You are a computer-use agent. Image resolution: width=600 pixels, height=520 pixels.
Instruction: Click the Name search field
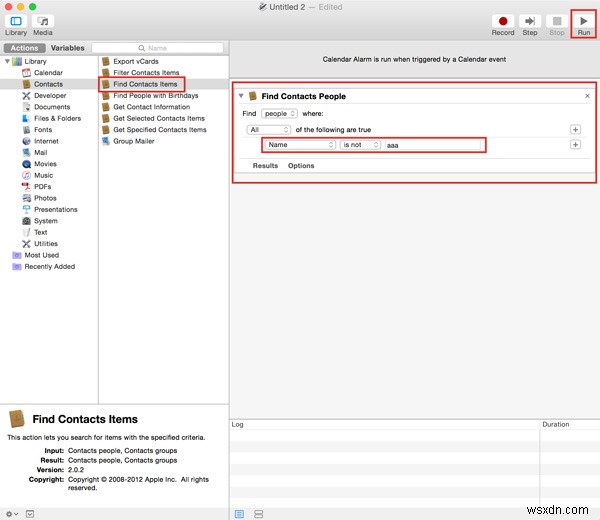click(x=158, y=48)
